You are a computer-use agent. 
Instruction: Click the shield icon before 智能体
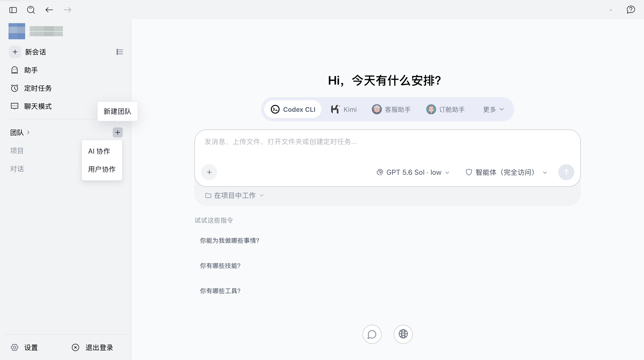(x=469, y=172)
